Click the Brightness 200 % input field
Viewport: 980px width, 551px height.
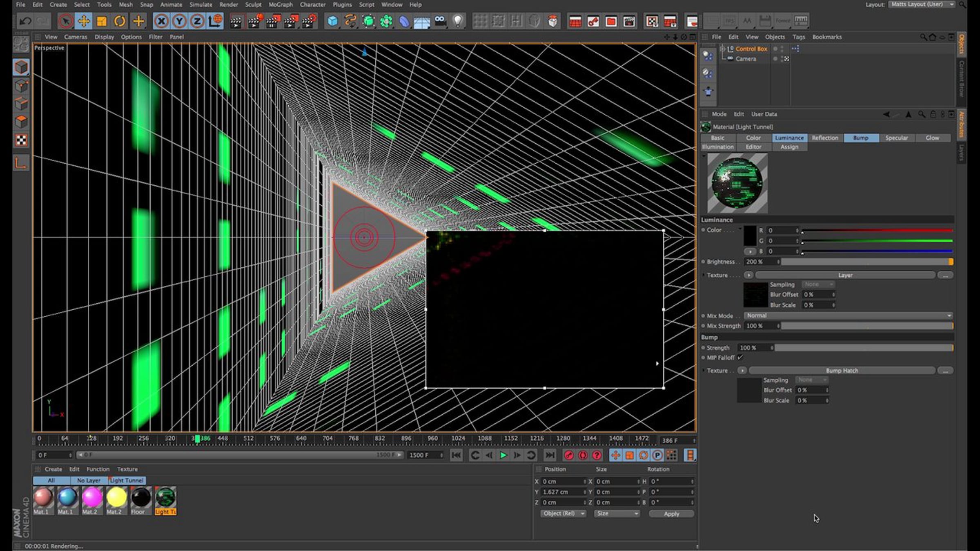[762, 262]
